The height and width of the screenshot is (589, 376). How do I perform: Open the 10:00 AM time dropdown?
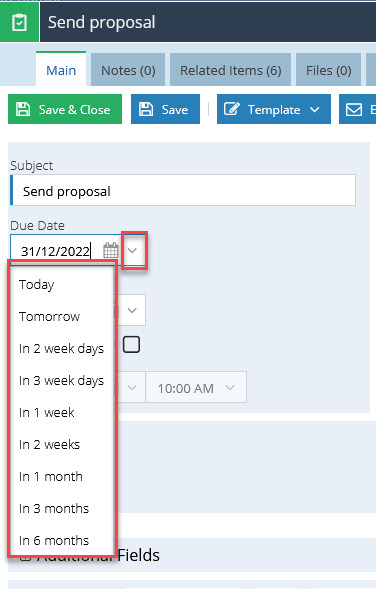point(196,387)
